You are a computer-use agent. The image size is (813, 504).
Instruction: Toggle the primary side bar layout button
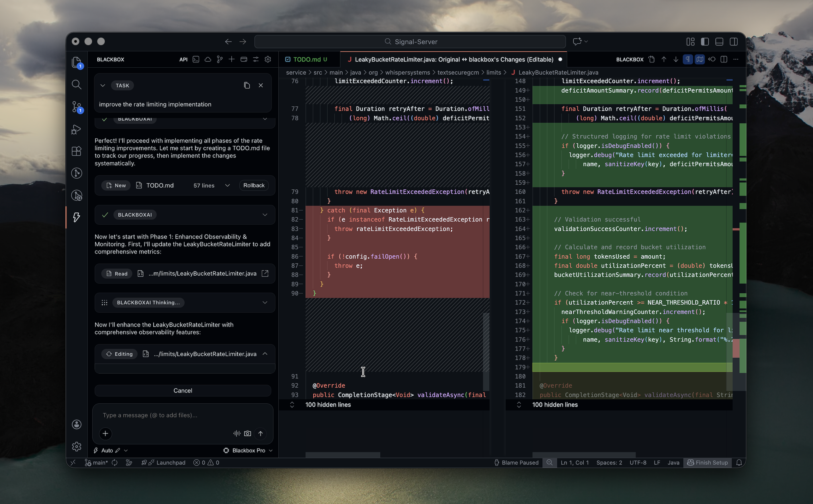705,42
